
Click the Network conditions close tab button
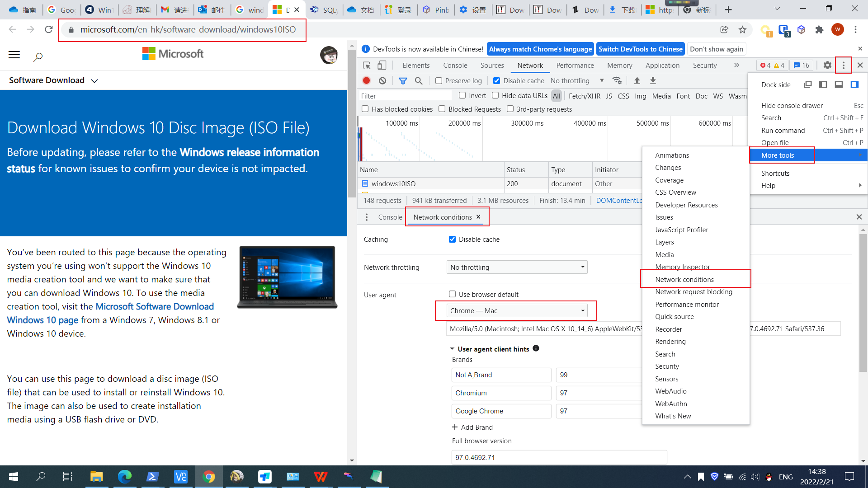479,217
